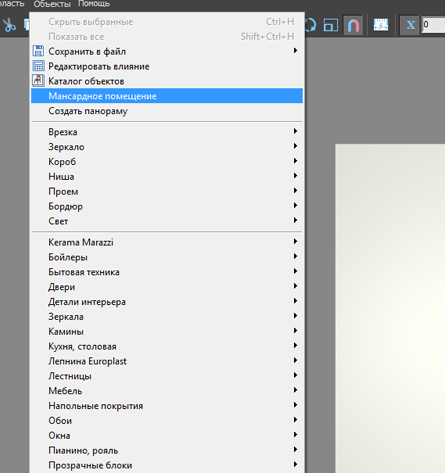Expand the Мебель submenu
This screenshot has width=445, height=473.
click(x=167, y=390)
